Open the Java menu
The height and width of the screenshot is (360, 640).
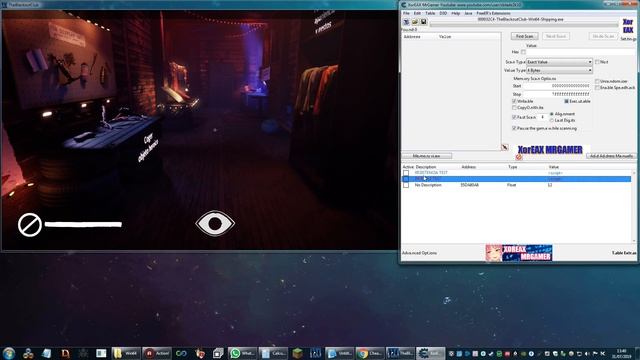(x=468, y=13)
